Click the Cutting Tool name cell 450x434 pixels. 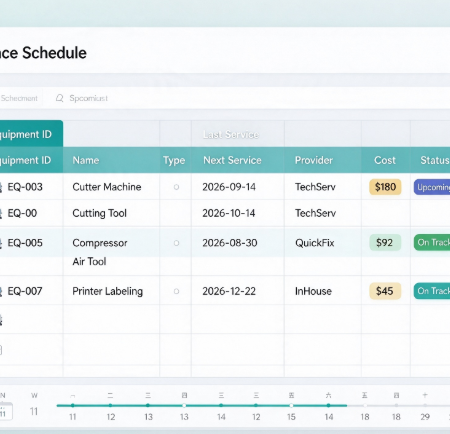coord(99,213)
